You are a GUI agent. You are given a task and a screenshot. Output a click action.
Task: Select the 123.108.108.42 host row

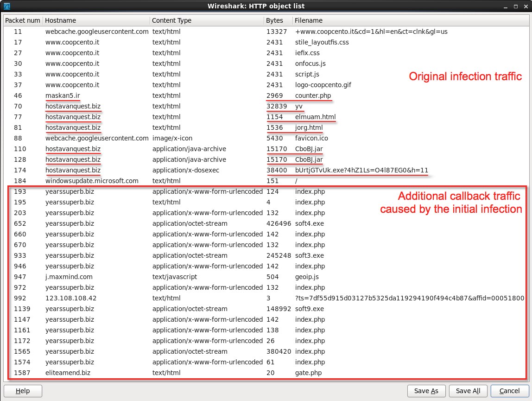[x=266, y=298]
